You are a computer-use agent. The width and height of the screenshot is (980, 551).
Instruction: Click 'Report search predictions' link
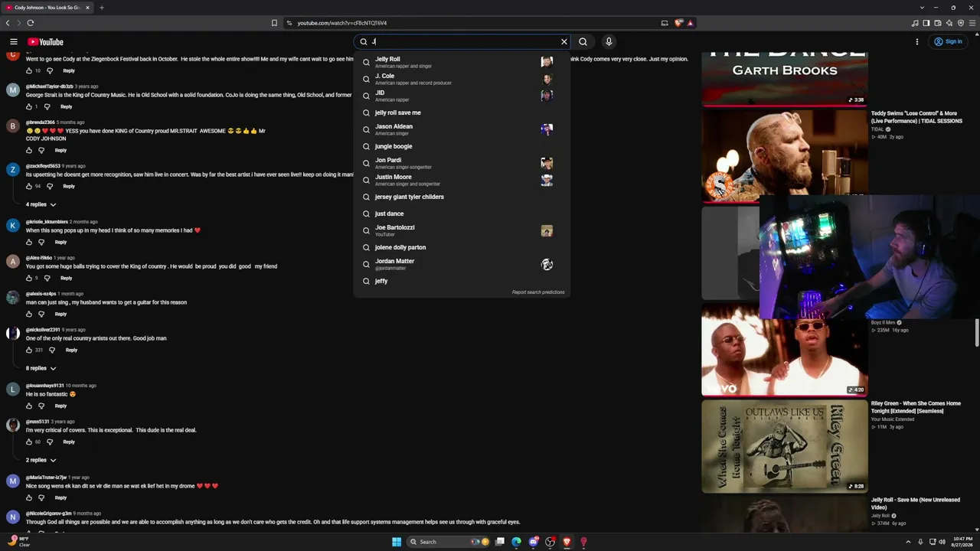(538, 292)
